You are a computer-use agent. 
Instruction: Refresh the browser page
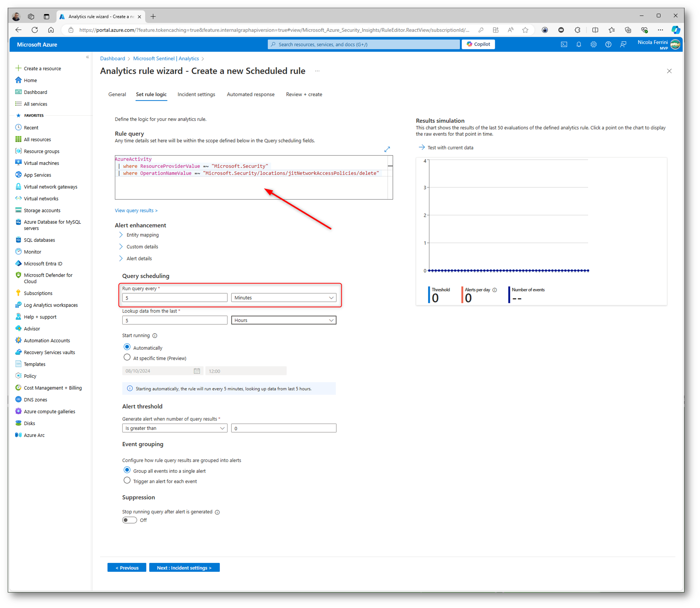pos(35,30)
